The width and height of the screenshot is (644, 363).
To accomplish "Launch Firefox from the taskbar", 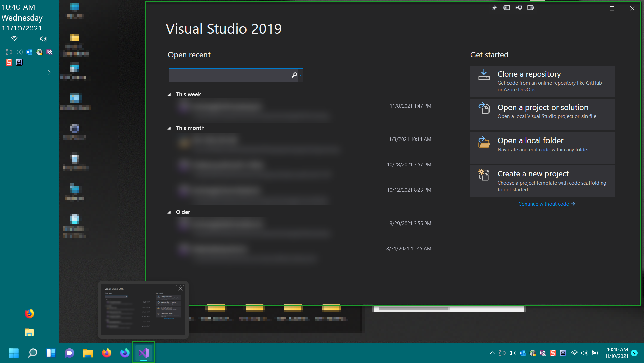I will coord(107,353).
